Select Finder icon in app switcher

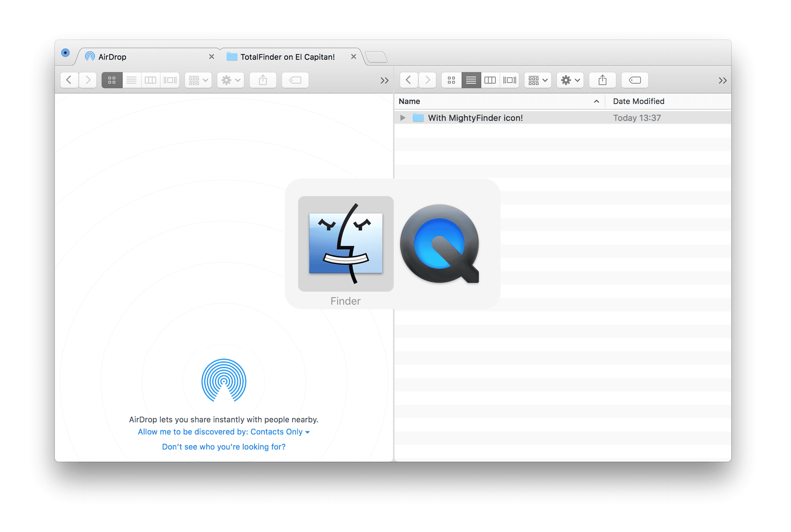pyautogui.click(x=346, y=244)
